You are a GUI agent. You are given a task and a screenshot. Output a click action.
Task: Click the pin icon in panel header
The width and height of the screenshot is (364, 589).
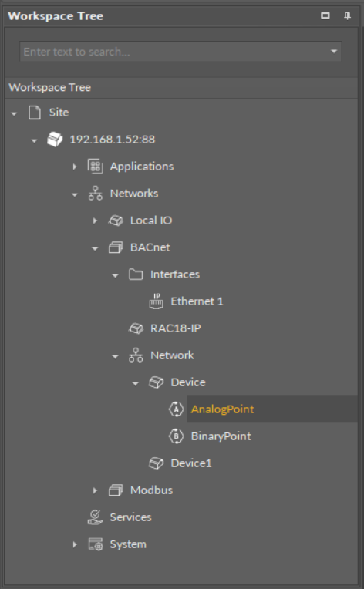coord(348,15)
